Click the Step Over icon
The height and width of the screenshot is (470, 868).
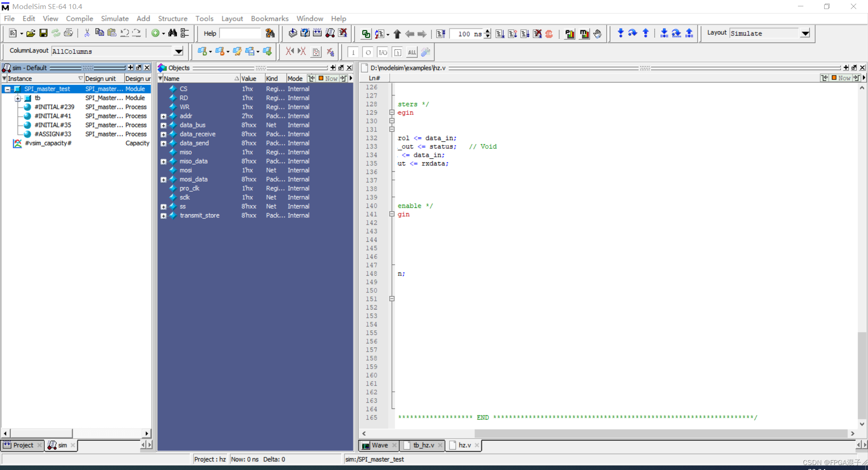coord(632,33)
